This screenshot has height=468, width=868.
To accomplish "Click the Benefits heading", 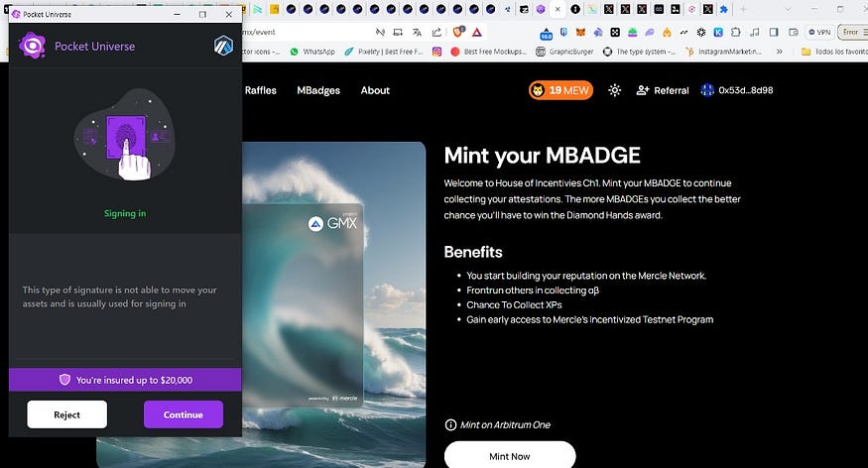I will pos(473,252).
